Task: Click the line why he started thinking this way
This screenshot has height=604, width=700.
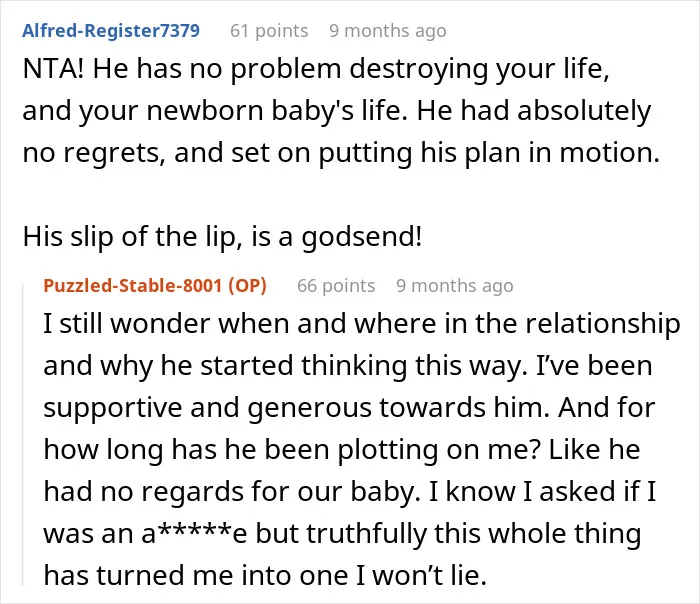Action: [x=348, y=366]
